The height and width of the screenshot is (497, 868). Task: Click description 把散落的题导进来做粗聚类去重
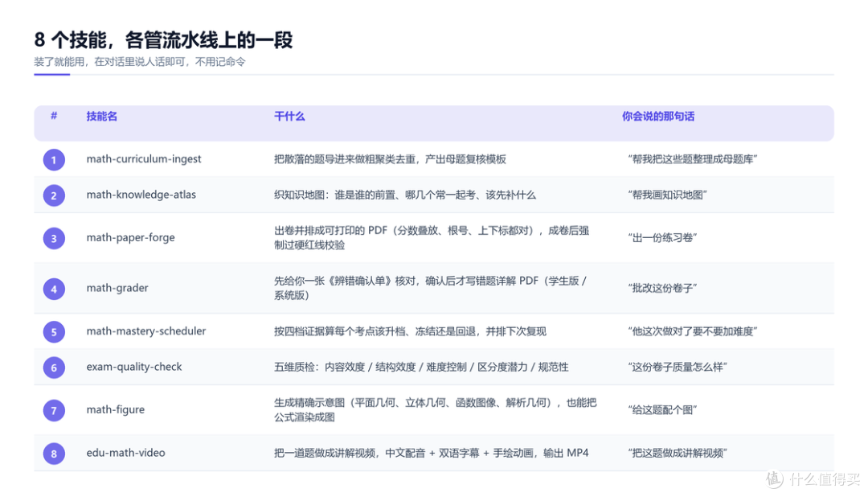click(x=344, y=159)
